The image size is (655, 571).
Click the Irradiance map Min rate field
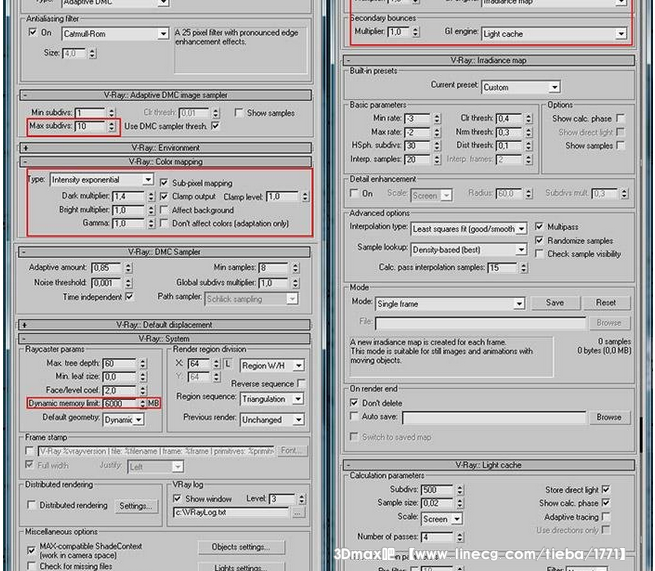pos(418,119)
